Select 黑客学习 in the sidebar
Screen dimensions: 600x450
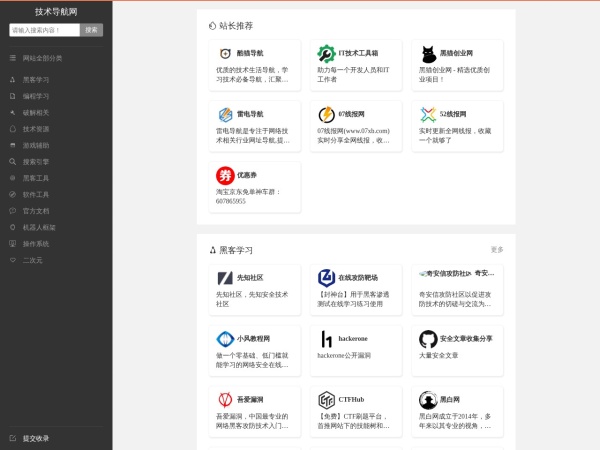[36, 80]
